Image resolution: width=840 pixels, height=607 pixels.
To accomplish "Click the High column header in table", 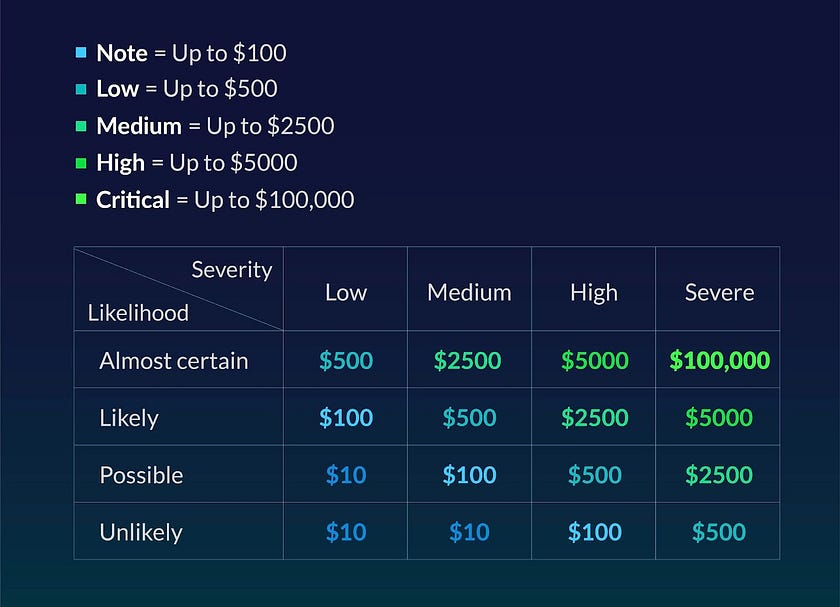I will 594,292.
